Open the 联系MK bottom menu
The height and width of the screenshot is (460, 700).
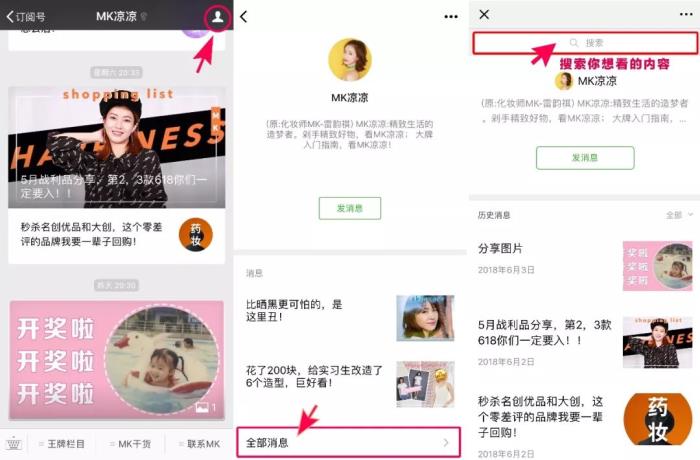point(199,444)
